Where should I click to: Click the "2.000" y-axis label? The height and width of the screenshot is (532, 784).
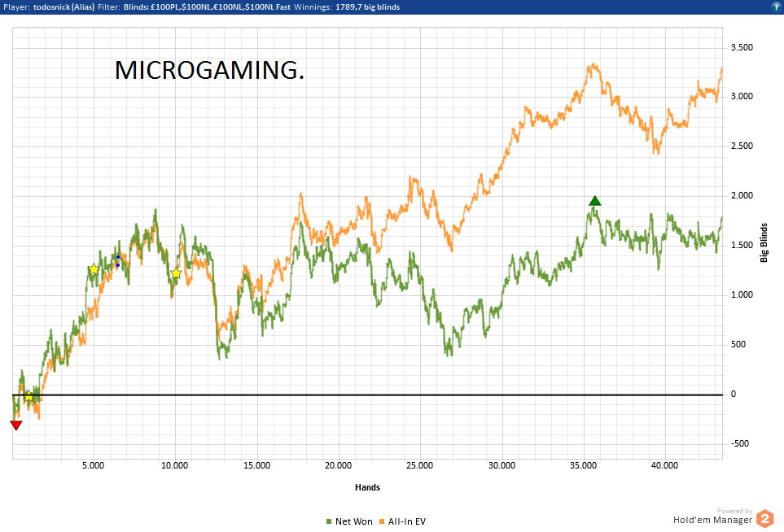742,195
